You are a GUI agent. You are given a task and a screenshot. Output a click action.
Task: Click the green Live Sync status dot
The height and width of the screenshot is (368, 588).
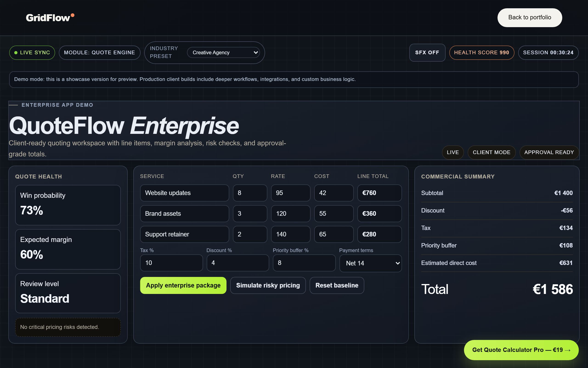tap(16, 53)
